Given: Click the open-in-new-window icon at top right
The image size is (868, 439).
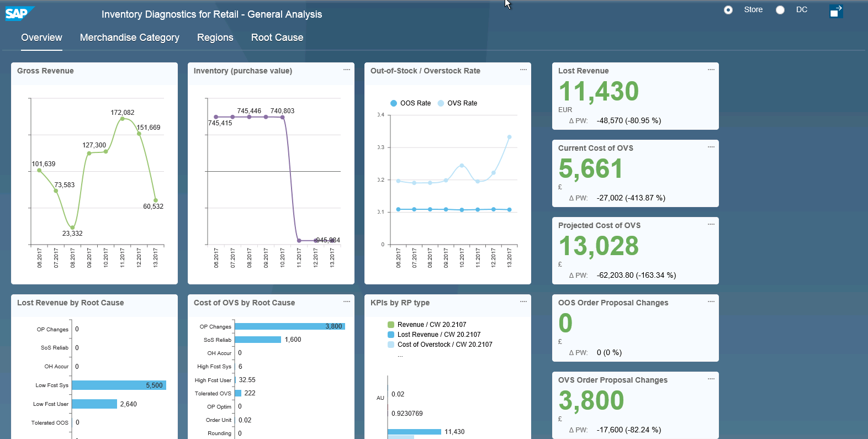Looking at the screenshot, I should coord(836,11).
